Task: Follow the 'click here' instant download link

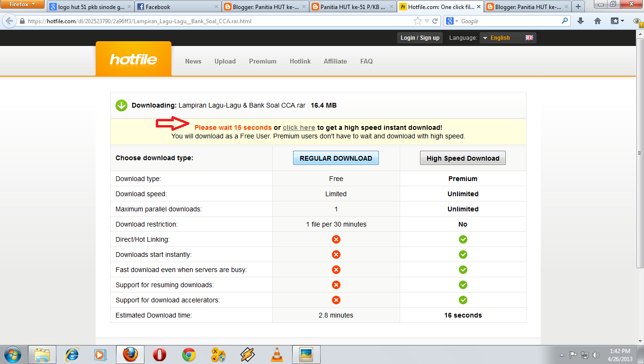Action: pos(299,127)
